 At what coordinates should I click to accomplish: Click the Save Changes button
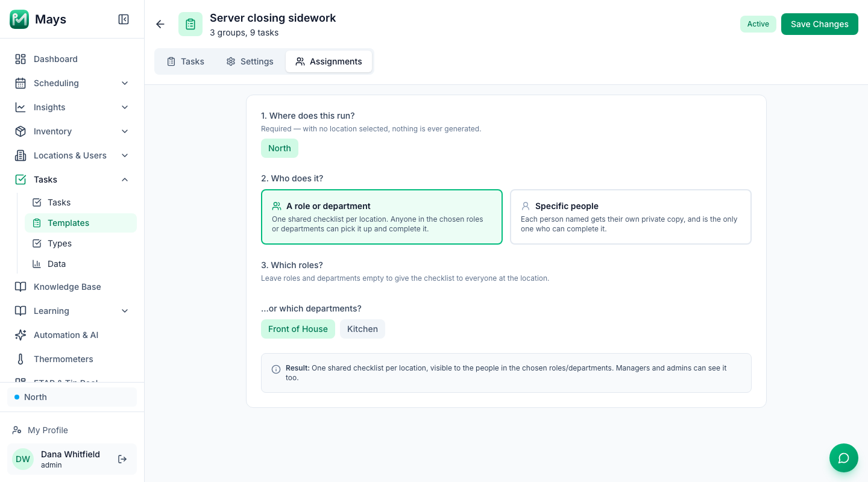(820, 24)
